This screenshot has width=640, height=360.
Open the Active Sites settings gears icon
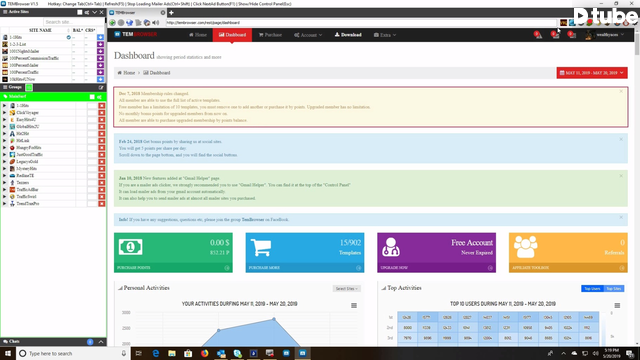click(x=87, y=12)
